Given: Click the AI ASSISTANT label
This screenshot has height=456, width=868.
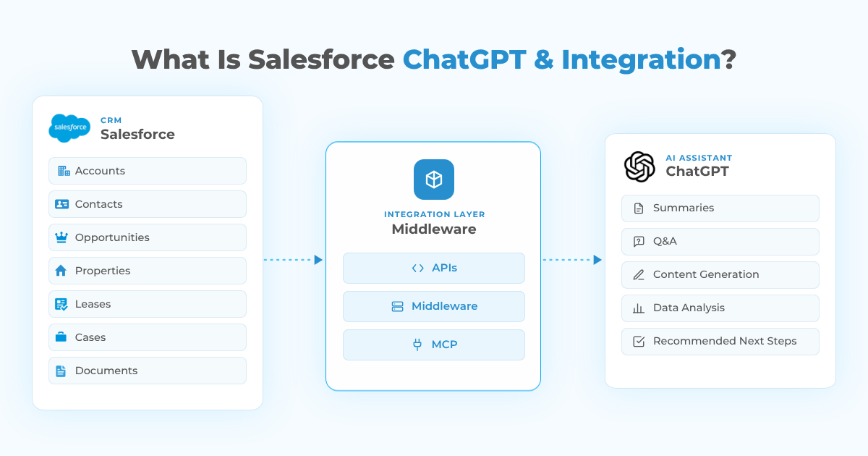Looking at the screenshot, I should tap(699, 158).
